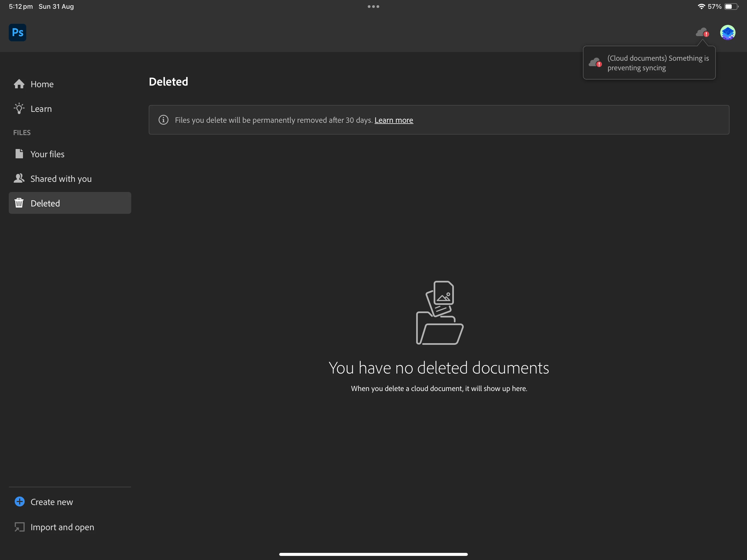
Task: Click the Home house icon
Action: [19, 84]
